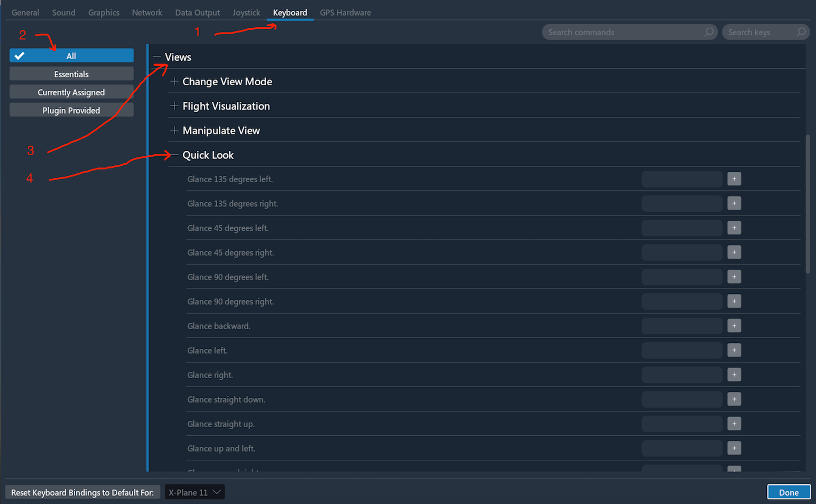Select the 'Glance up and left.' row text

[221, 449]
